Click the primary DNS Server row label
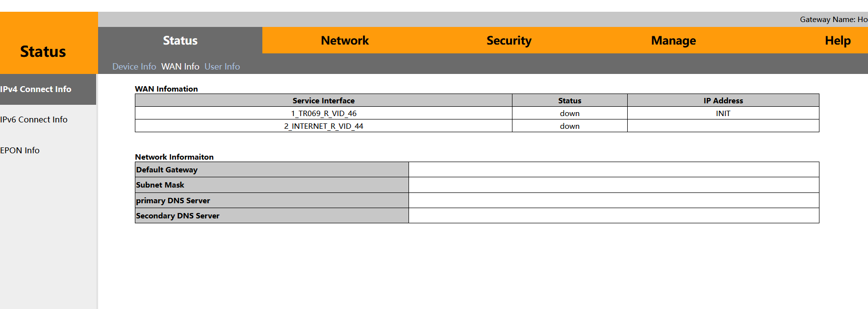868x309 pixels. (x=173, y=201)
